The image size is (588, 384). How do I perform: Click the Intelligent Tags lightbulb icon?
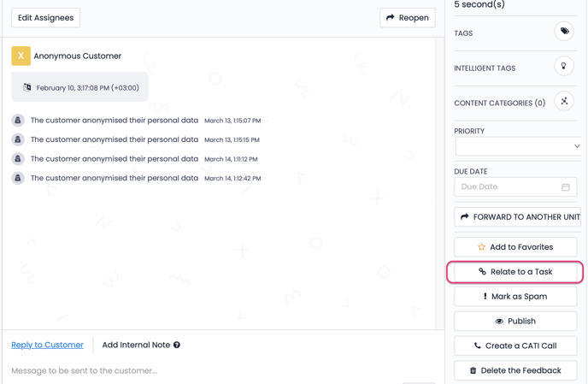(x=564, y=67)
